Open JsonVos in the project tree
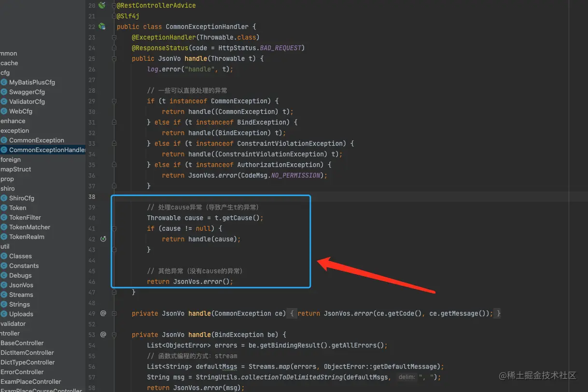588x392 pixels. [21, 285]
